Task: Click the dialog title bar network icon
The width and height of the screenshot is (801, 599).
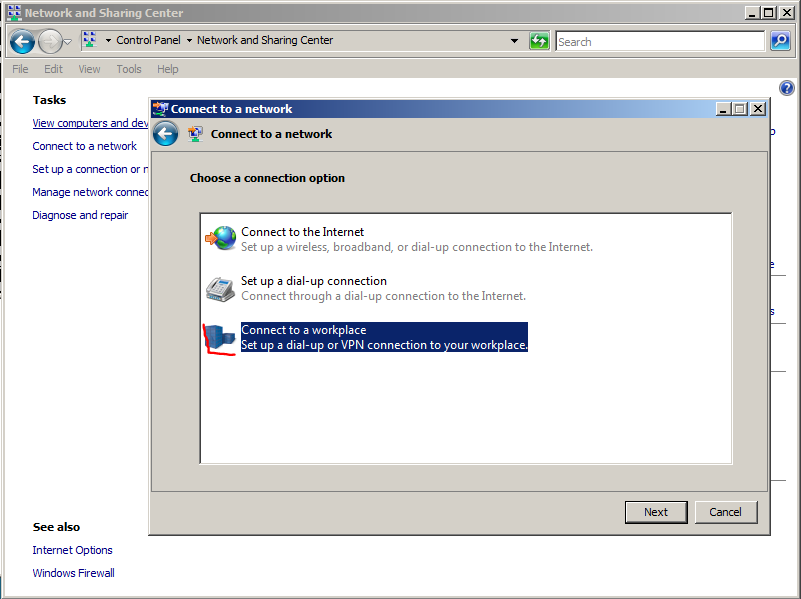Action: pos(160,109)
